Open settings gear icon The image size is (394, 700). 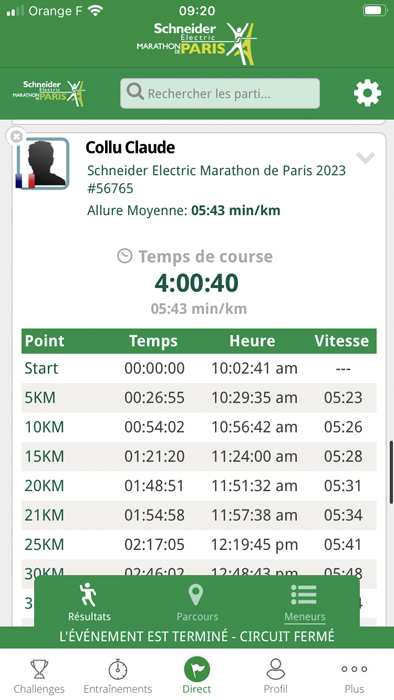367,93
